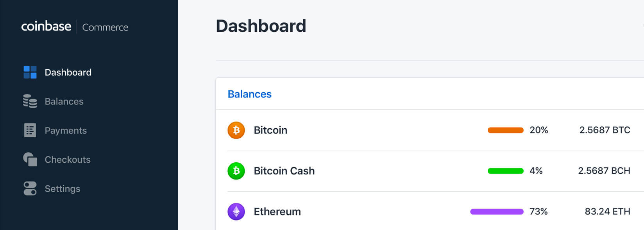Select the Dashboard menu item in sidebar

point(68,72)
